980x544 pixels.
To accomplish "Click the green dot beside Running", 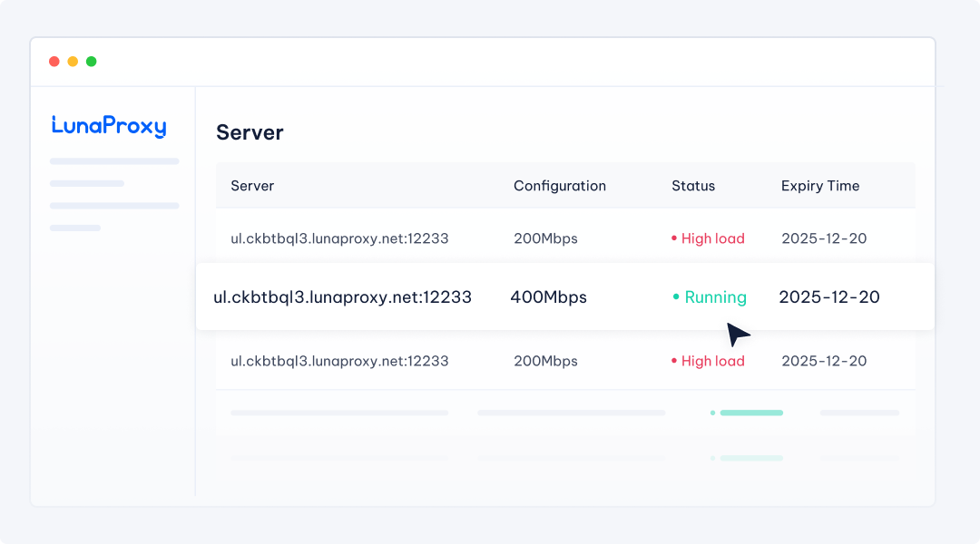I will 676,297.
